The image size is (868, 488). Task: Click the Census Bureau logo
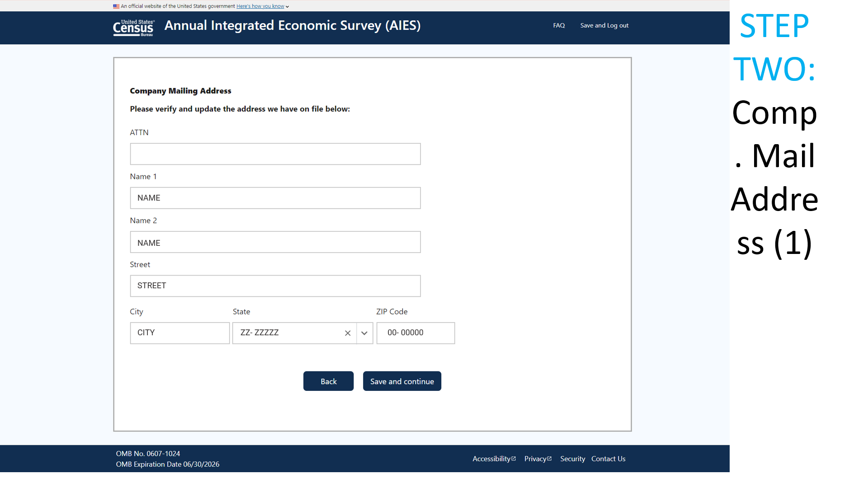coord(133,28)
